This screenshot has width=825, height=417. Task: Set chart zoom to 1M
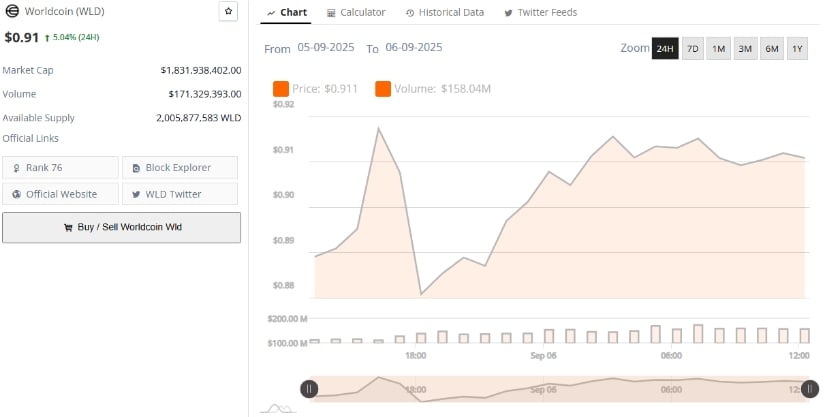[x=719, y=48]
